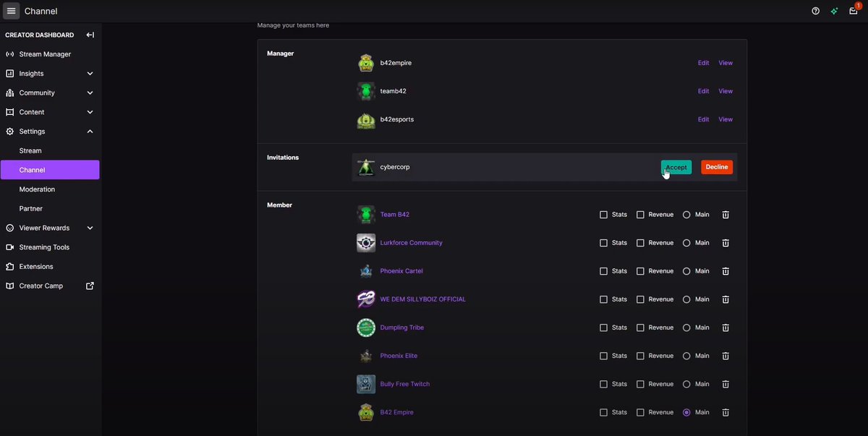
Task: Expand the Insights menu chevron
Action: 90,74
